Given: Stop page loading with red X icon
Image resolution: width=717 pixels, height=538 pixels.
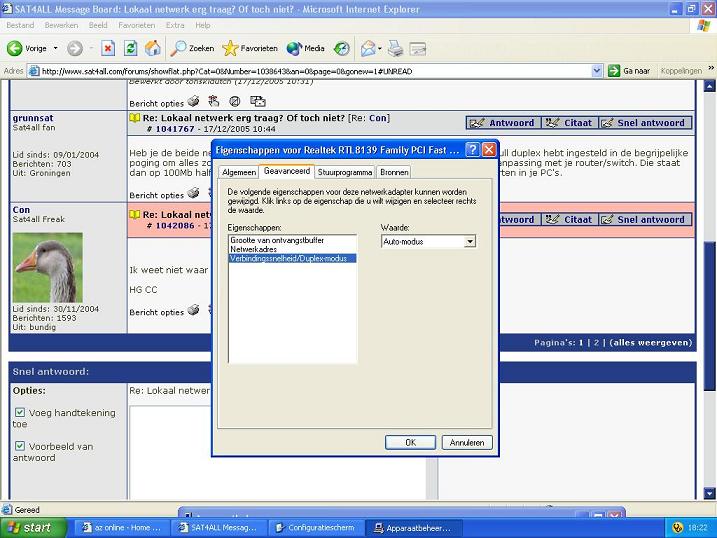Looking at the screenshot, I should point(108,48).
